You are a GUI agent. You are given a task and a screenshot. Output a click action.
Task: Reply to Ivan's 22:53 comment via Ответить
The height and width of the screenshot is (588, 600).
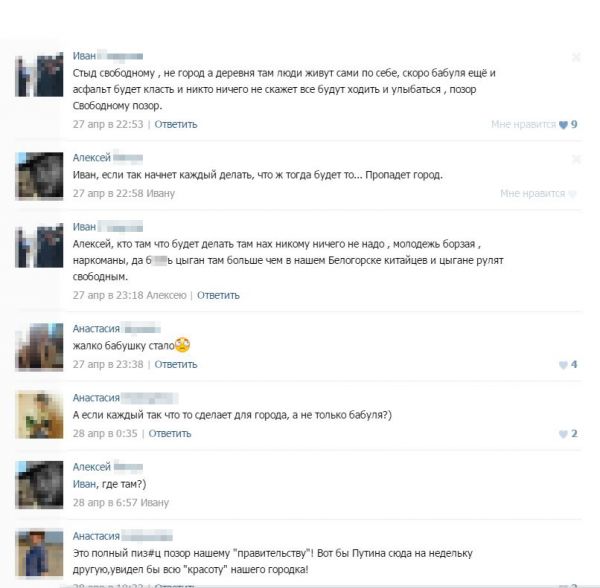pyautogui.click(x=176, y=124)
